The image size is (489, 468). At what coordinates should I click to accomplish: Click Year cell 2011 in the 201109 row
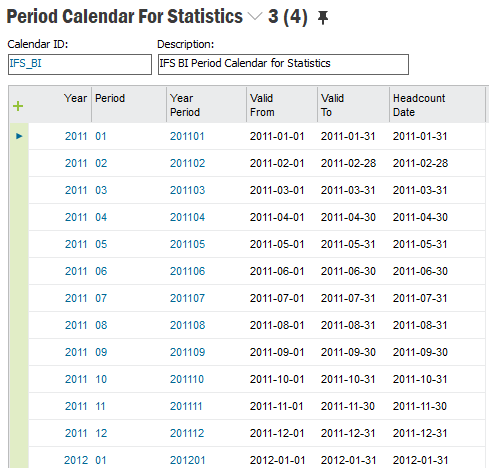[76, 352]
